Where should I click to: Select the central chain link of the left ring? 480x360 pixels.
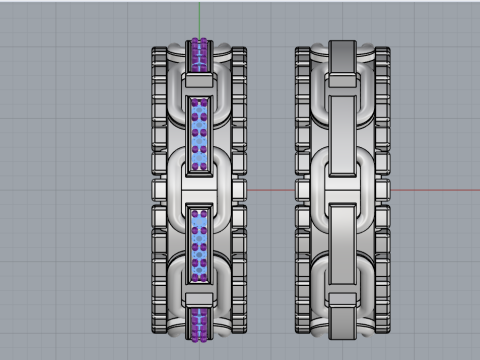[199, 190]
